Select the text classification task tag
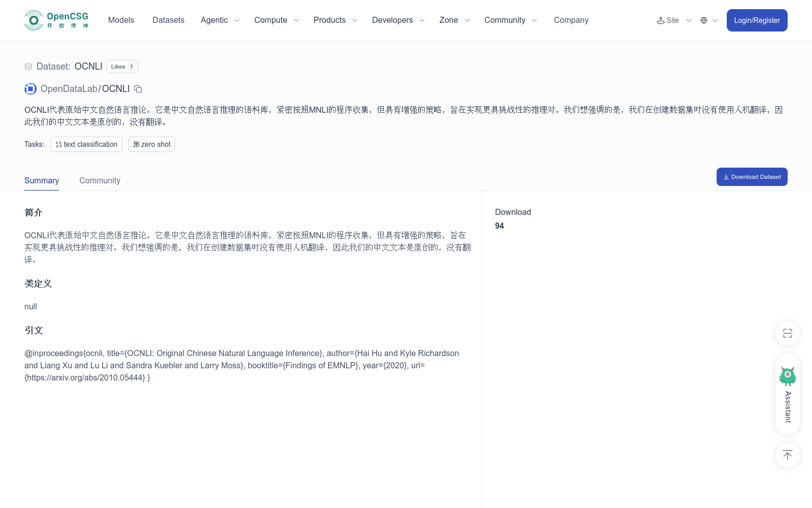The width and height of the screenshot is (812, 508). coord(86,144)
